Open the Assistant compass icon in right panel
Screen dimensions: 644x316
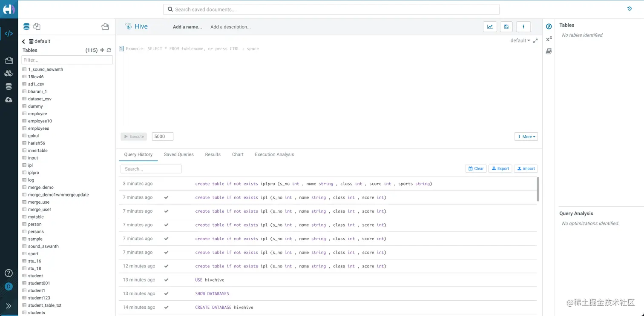pos(549,26)
